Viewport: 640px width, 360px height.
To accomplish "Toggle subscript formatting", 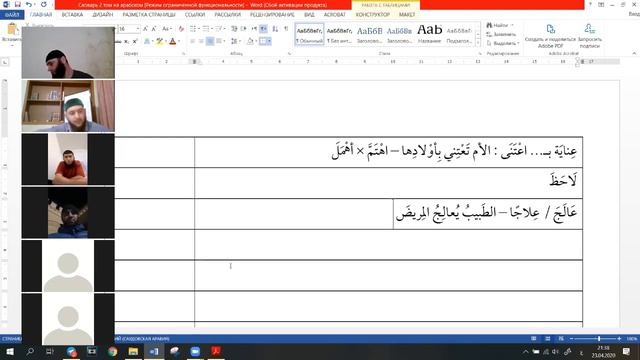I will 127,41.
